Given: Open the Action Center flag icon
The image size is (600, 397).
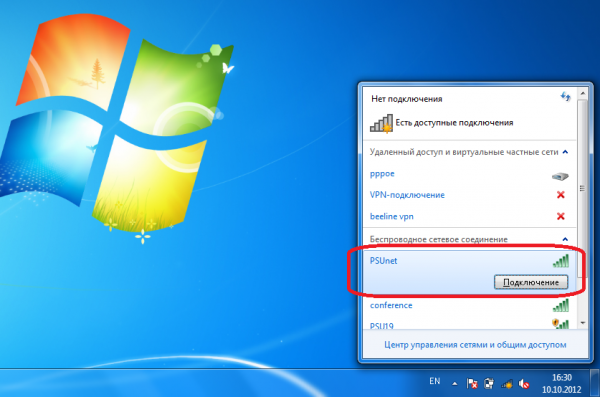Looking at the screenshot, I should pos(472,383).
